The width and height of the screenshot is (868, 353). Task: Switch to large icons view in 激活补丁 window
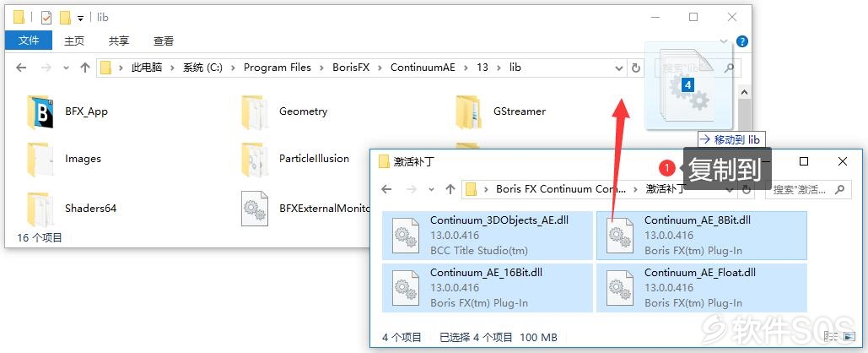849,336
